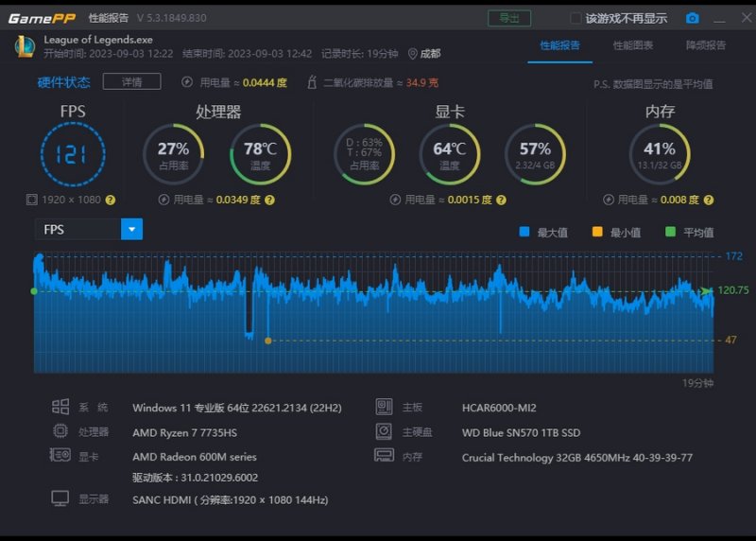Viewport: 756px width, 541px height.
Task: Click the League of Legends game icon
Action: click(x=26, y=46)
